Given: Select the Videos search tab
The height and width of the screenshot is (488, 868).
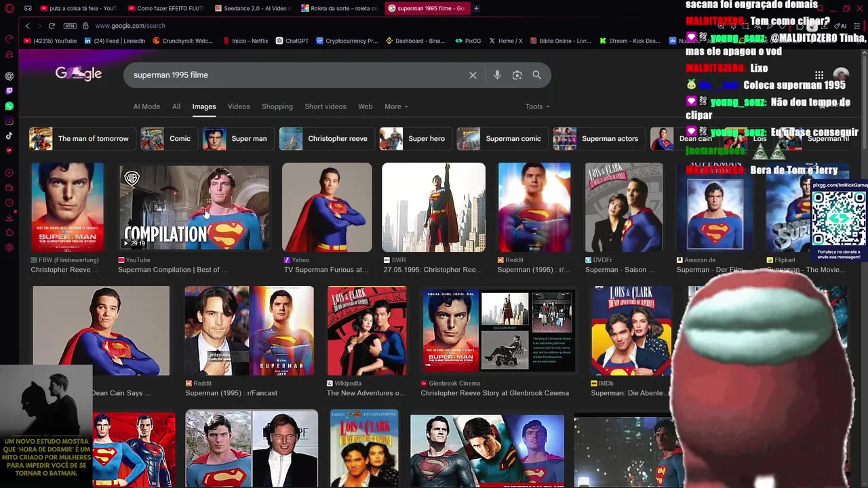Looking at the screenshot, I should [239, 106].
